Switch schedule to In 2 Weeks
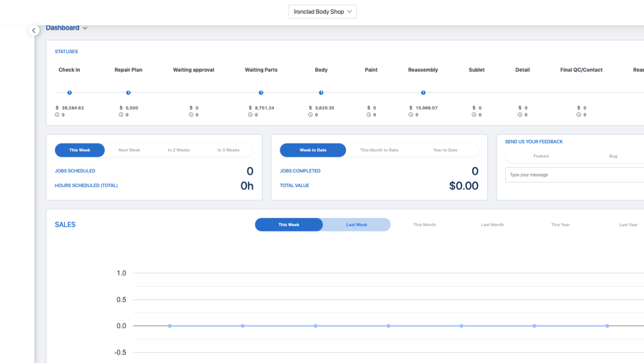Image resolution: width=644 pixels, height=363 pixels. 179,150
